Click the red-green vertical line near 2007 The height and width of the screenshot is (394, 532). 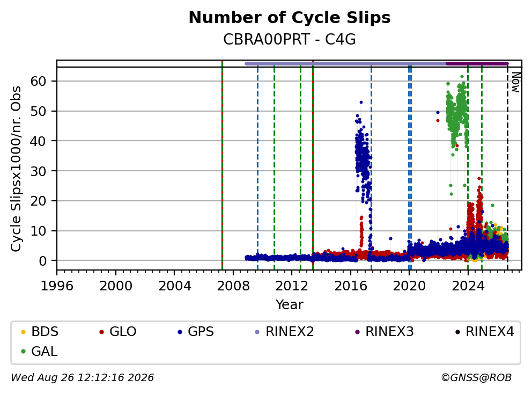click(222, 165)
